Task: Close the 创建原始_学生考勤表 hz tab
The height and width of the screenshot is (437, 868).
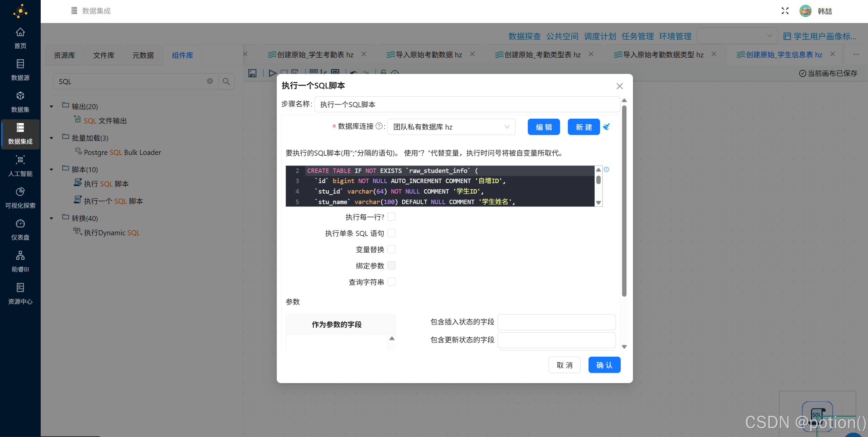Action: point(364,54)
